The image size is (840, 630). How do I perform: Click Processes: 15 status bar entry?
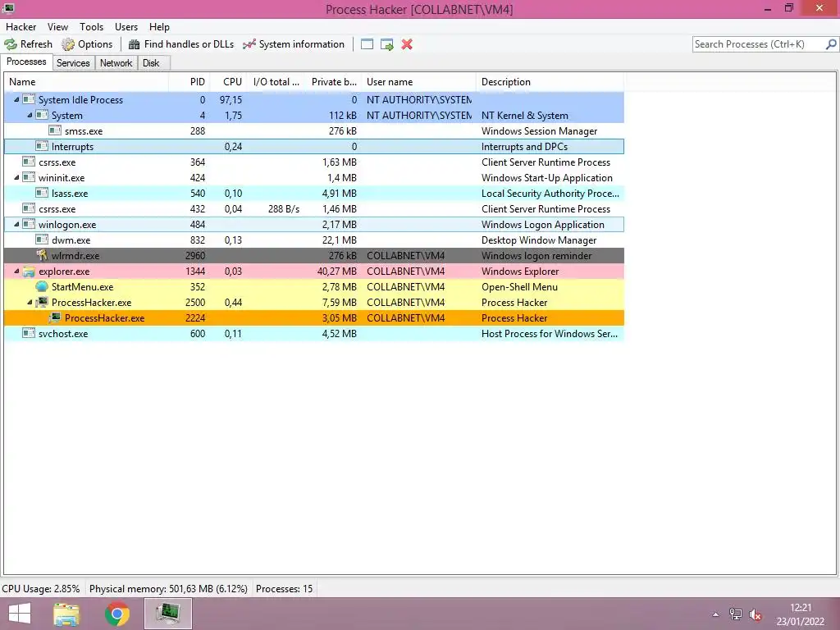pyautogui.click(x=284, y=589)
